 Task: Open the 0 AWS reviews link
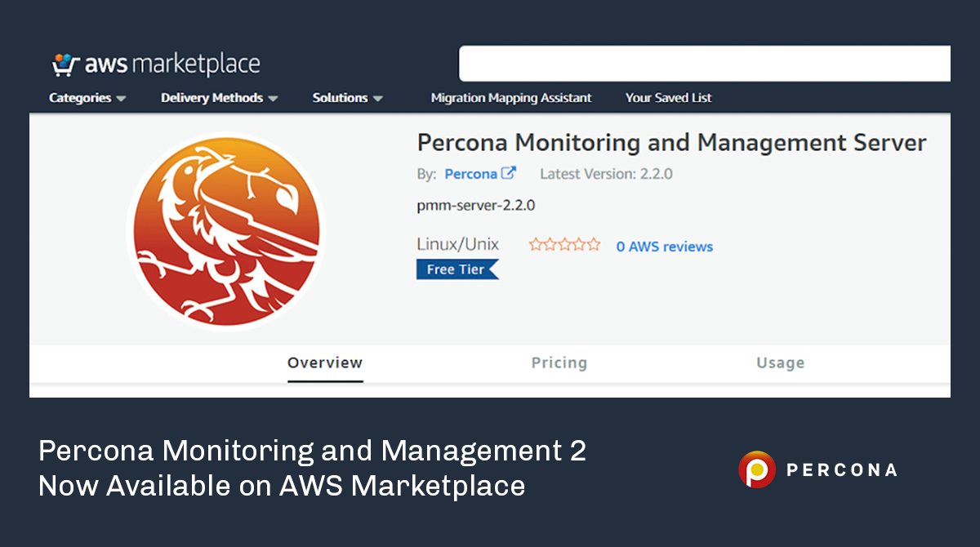pyautogui.click(x=665, y=247)
